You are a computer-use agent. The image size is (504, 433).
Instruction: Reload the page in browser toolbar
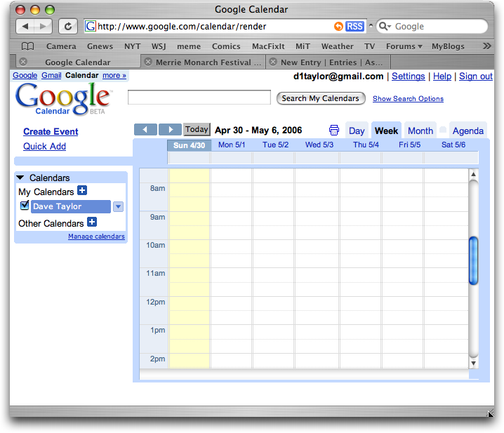click(68, 27)
